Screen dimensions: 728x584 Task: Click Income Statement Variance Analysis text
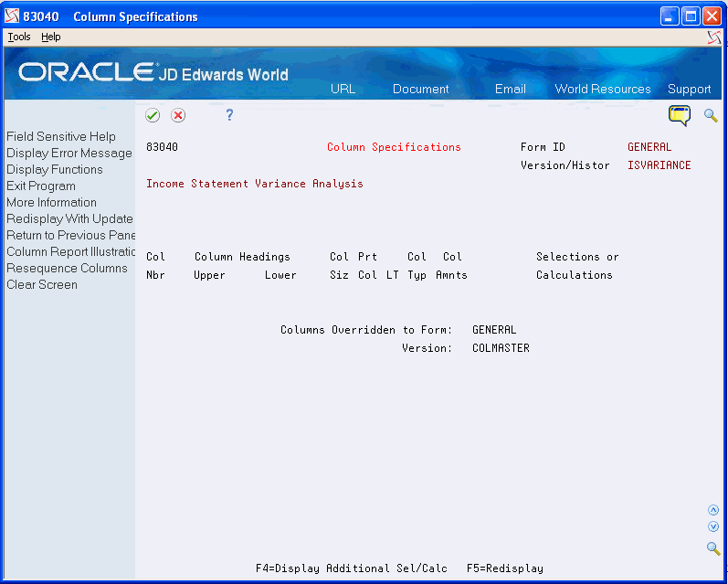255,184
